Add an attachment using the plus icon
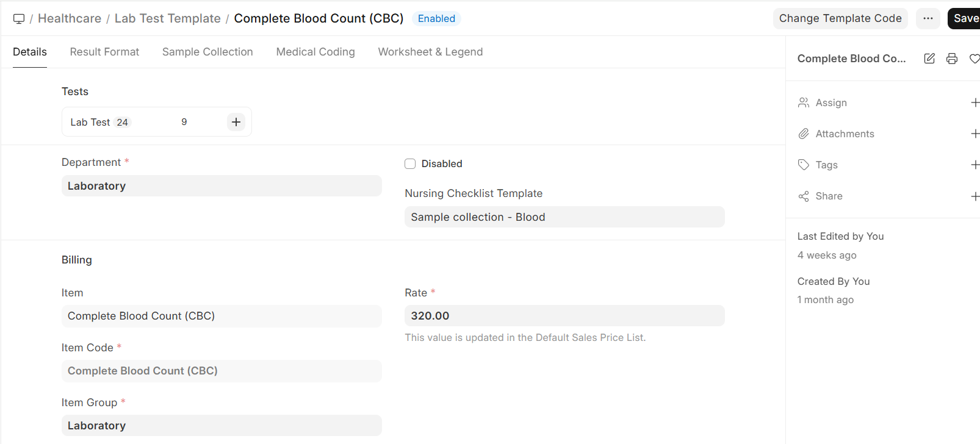This screenshot has height=444, width=980. [x=975, y=134]
